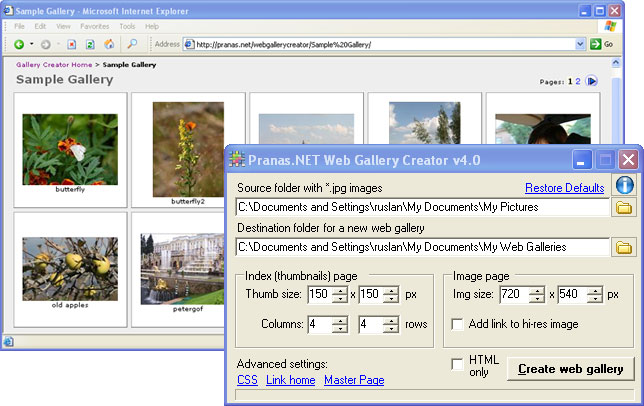
Task: Open the Back button history dropdown arrow
Action: pyautogui.click(x=31, y=44)
